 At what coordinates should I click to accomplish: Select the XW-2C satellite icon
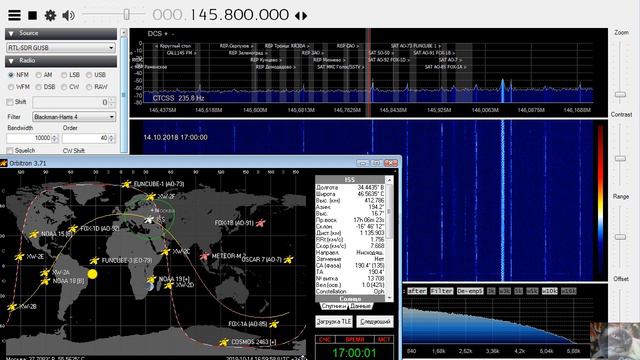click(x=165, y=251)
